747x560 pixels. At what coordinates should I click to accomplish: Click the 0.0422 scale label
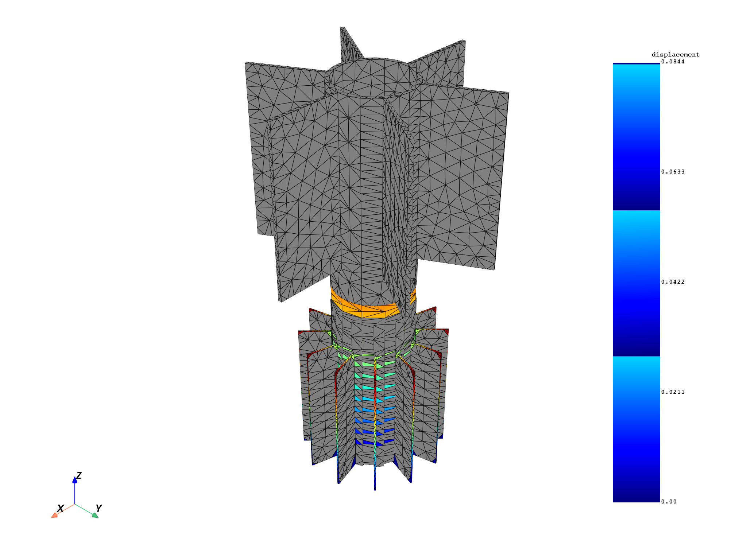pyautogui.click(x=673, y=282)
